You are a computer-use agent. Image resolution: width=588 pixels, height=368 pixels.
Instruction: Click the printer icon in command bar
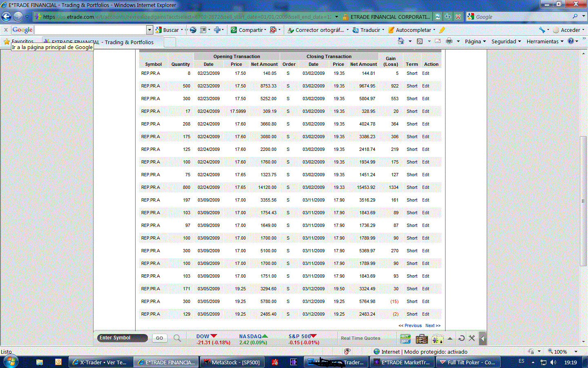(x=449, y=41)
